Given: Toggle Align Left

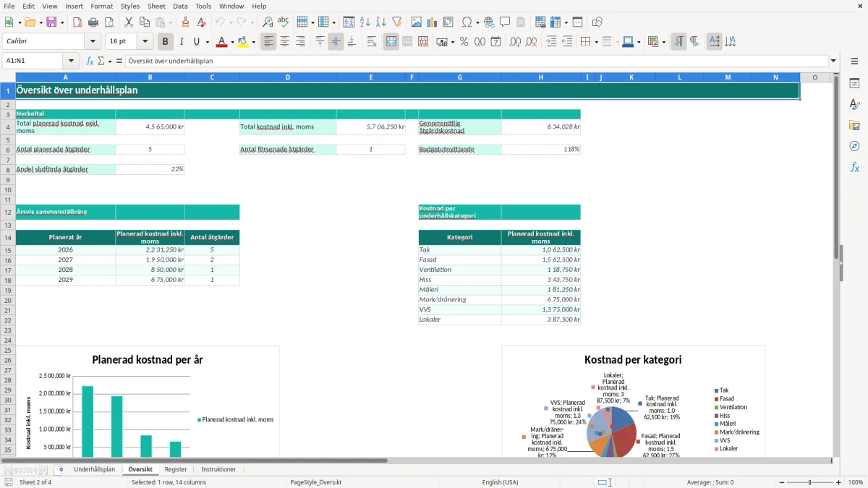Looking at the screenshot, I should (268, 42).
